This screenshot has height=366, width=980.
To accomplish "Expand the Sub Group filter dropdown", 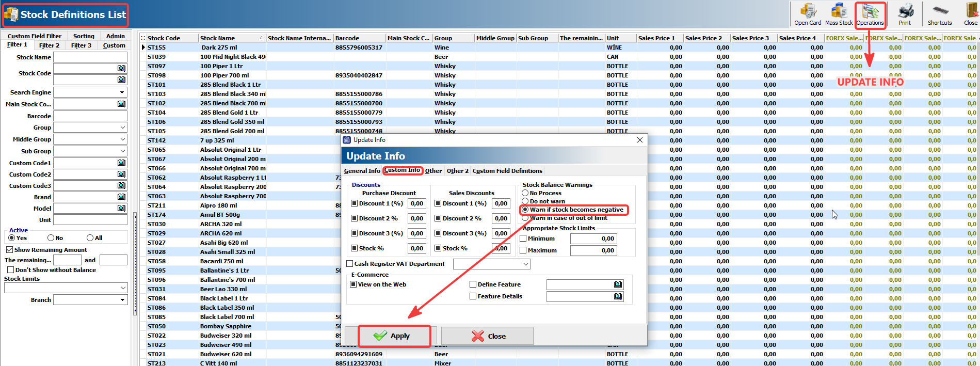I will coord(122,151).
